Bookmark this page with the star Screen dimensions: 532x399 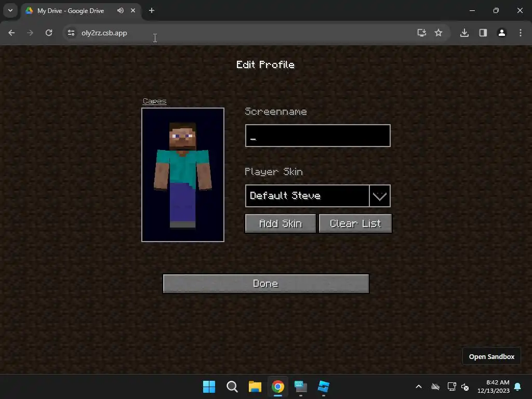point(438,33)
